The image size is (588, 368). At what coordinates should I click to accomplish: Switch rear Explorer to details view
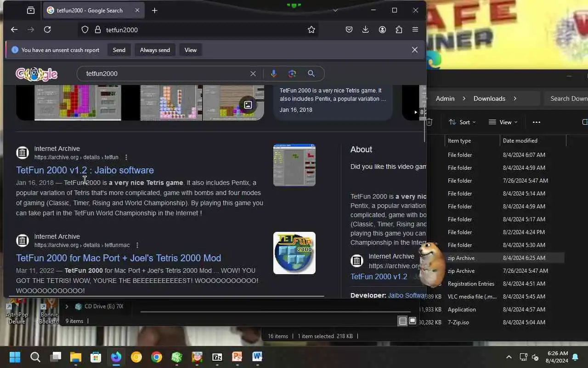coord(402,321)
